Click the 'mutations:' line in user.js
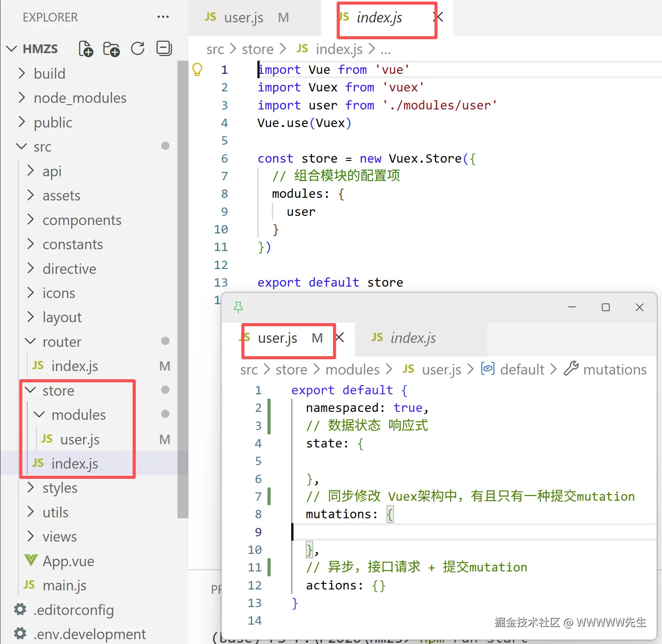The image size is (662, 644). coord(350,514)
